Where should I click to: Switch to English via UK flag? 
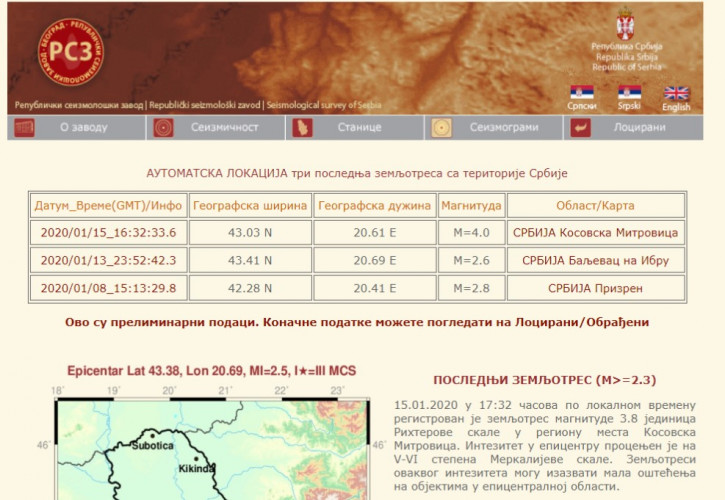pos(676,93)
